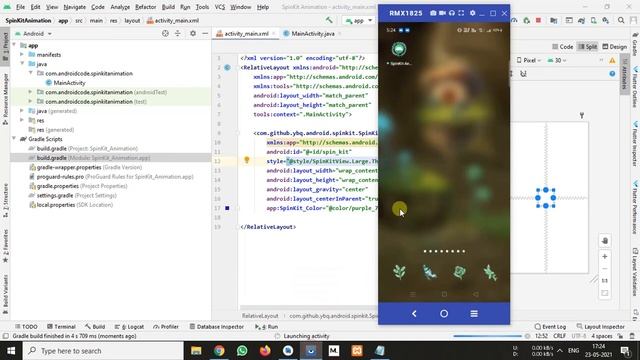Open WhatsApp from the taskbar

(x=242, y=351)
